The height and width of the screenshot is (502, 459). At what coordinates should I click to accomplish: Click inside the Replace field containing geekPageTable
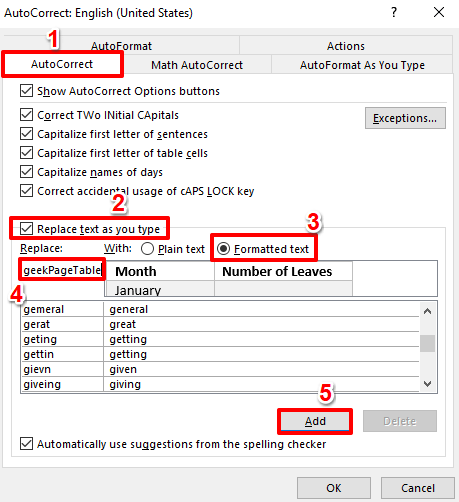62,270
